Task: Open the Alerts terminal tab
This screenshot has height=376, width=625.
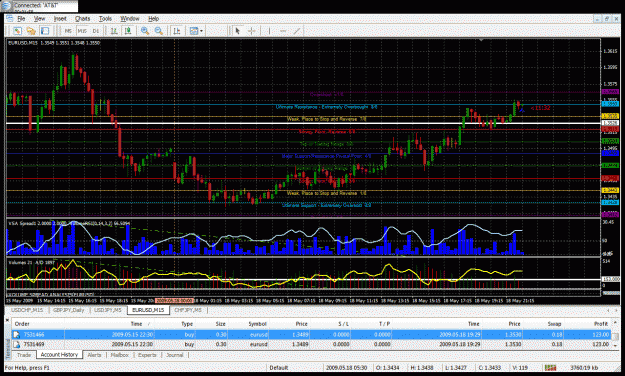Action: click(94, 355)
